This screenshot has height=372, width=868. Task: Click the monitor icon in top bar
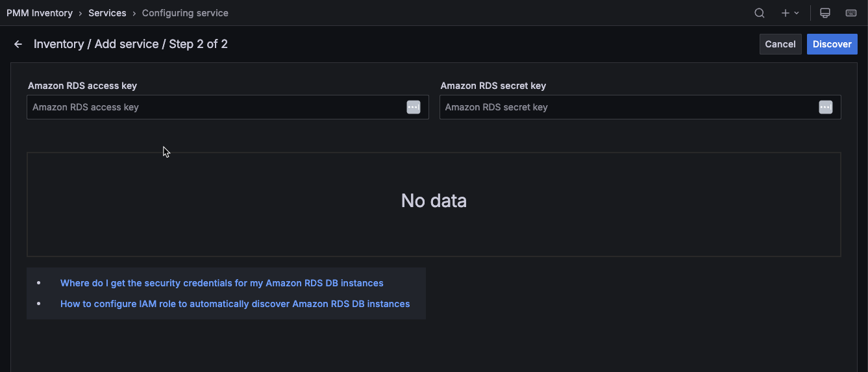pos(825,13)
